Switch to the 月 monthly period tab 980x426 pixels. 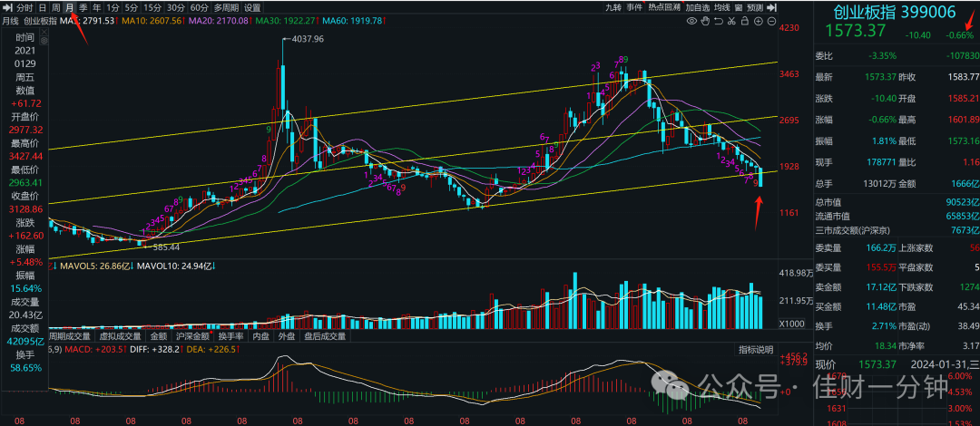pyautogui.click(x=69, y=7)
